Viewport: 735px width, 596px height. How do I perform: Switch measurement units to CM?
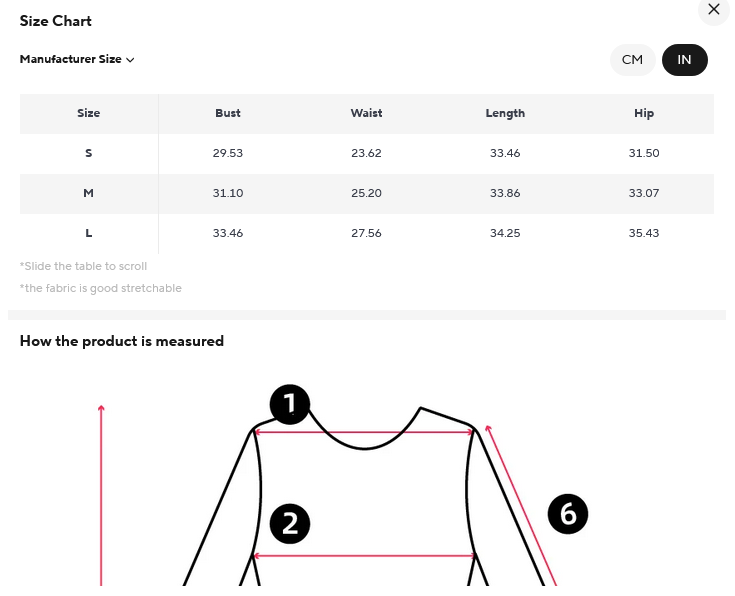click(632, 60)
